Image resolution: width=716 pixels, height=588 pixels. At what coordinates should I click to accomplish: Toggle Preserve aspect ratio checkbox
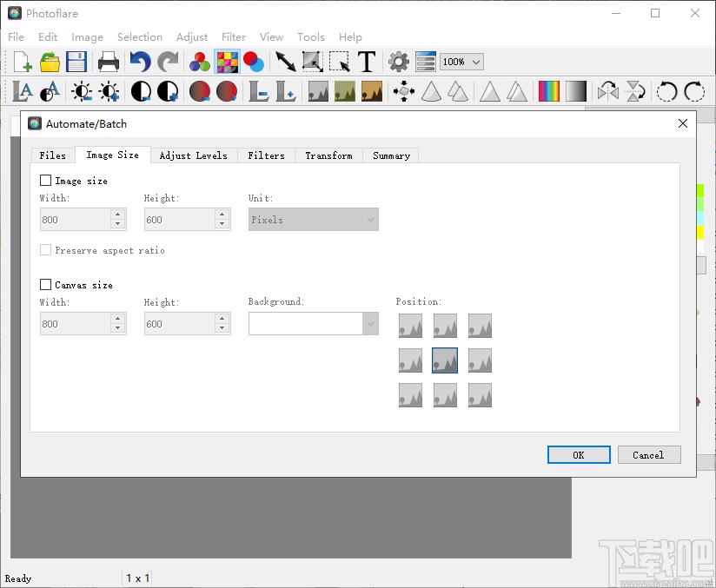point(46,250)
